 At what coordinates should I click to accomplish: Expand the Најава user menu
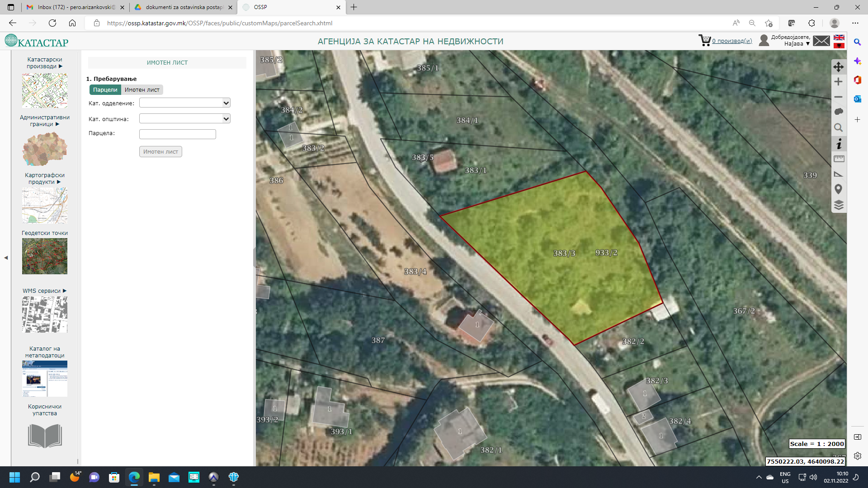797,44
